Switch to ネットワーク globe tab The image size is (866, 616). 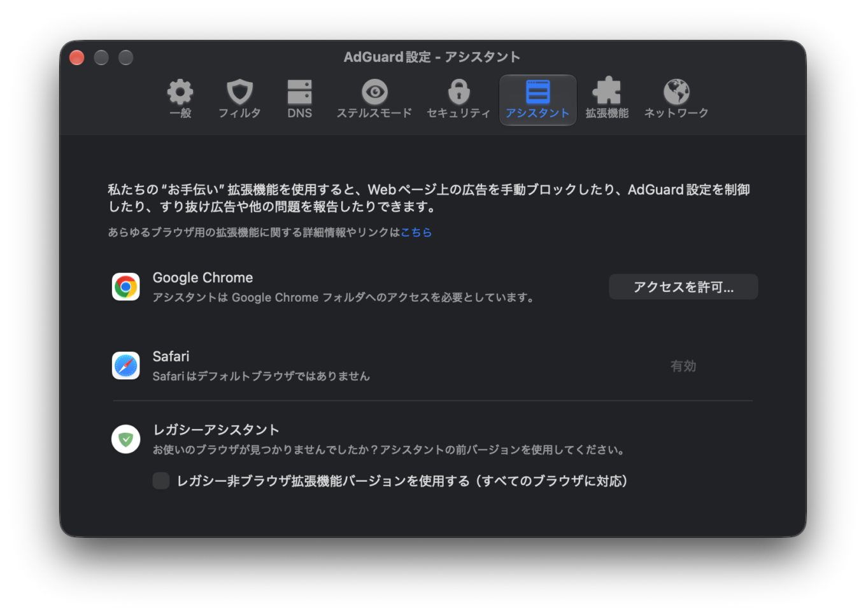click(x=676, y=99)
